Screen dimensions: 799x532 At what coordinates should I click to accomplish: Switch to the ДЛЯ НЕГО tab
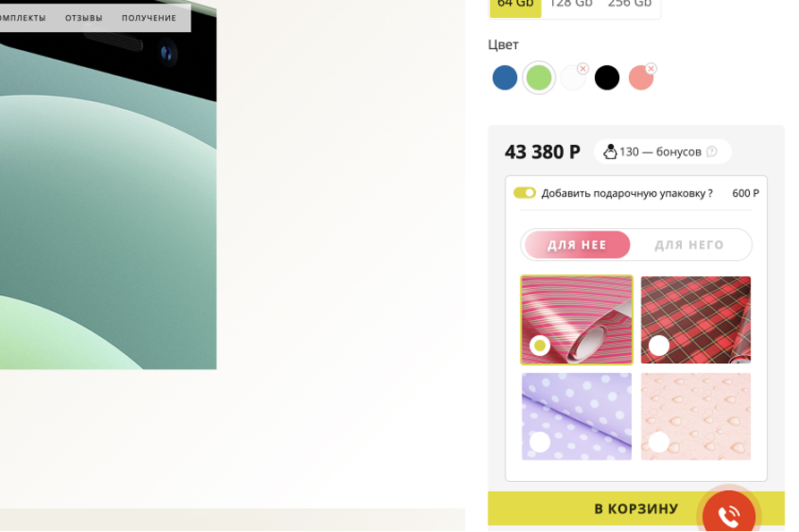[689, 245]
